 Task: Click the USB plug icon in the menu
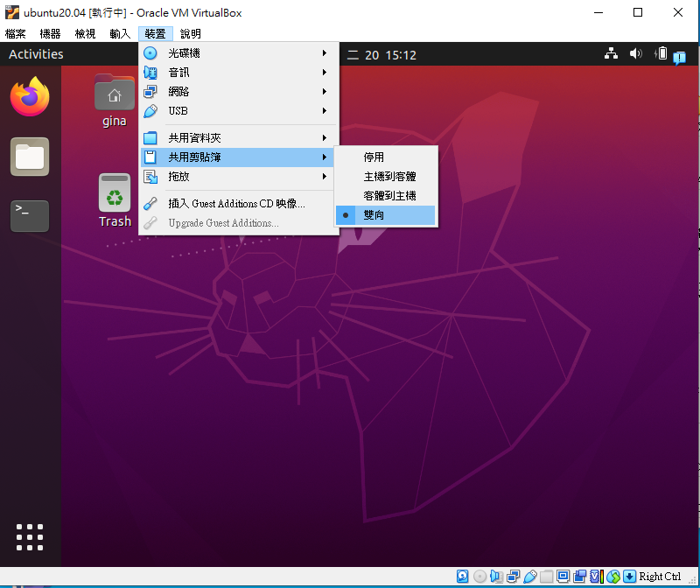pyautogui.click(x=150, y=111)
